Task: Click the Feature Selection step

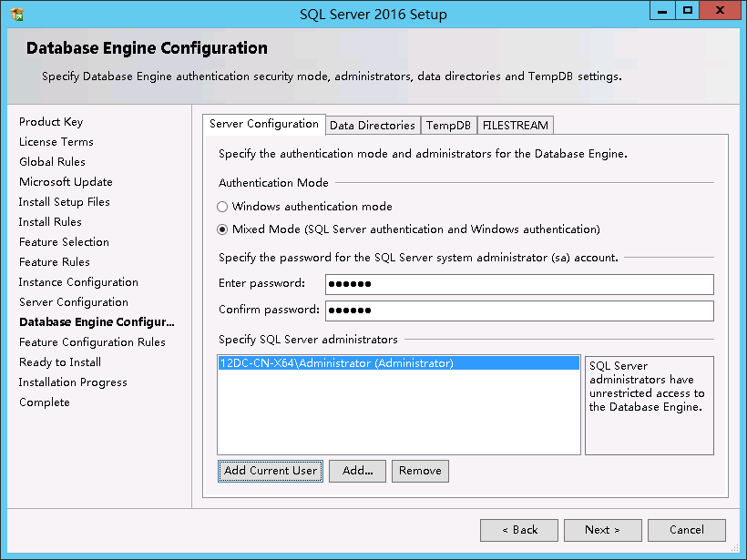Action: pyautogui.click(x=64, y=242)
